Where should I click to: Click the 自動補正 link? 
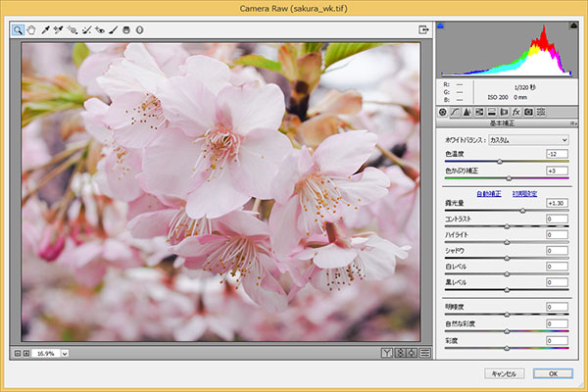tap(488, 193)
